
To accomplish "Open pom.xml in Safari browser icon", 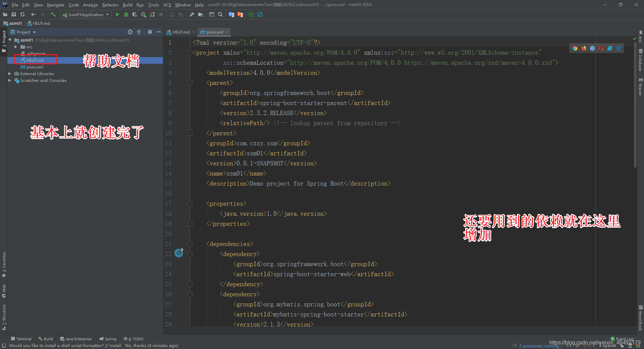I will pyautogui.click(x=592, y=48).
